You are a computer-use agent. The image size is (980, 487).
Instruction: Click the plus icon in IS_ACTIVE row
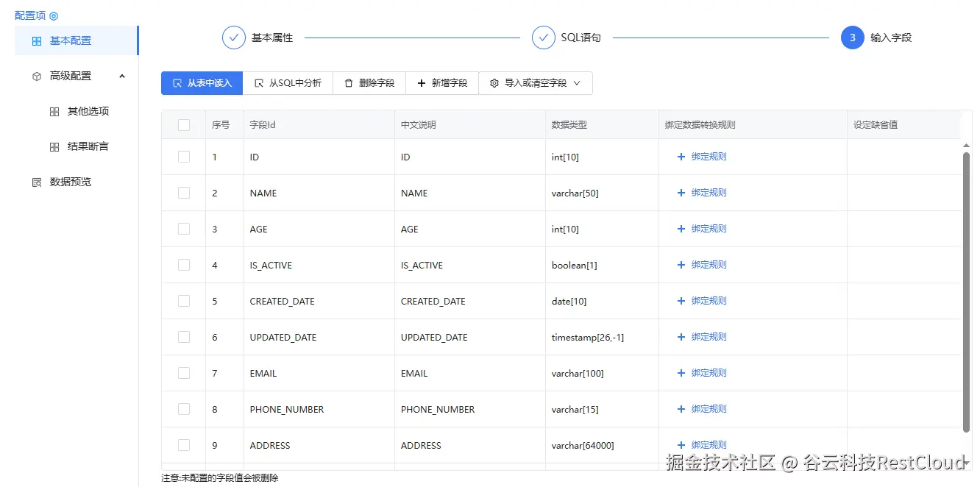(681, 265)
